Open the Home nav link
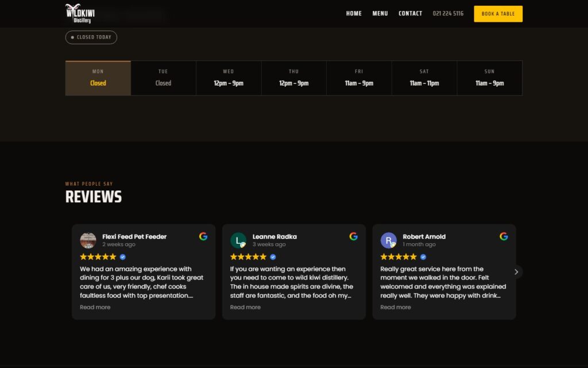The width and height of the screenshot is (588, 368). (x=354, y=14)
